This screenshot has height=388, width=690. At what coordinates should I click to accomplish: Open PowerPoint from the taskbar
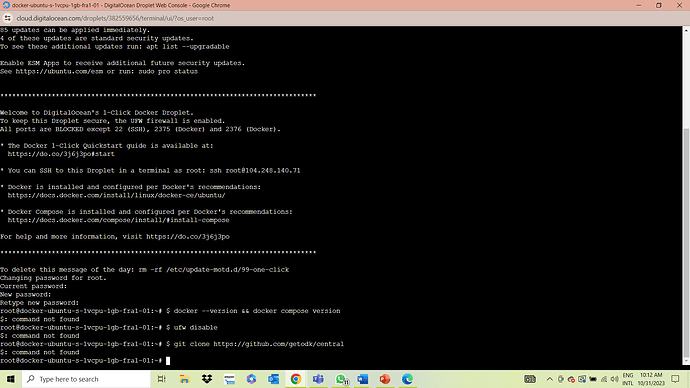[385, 379]
